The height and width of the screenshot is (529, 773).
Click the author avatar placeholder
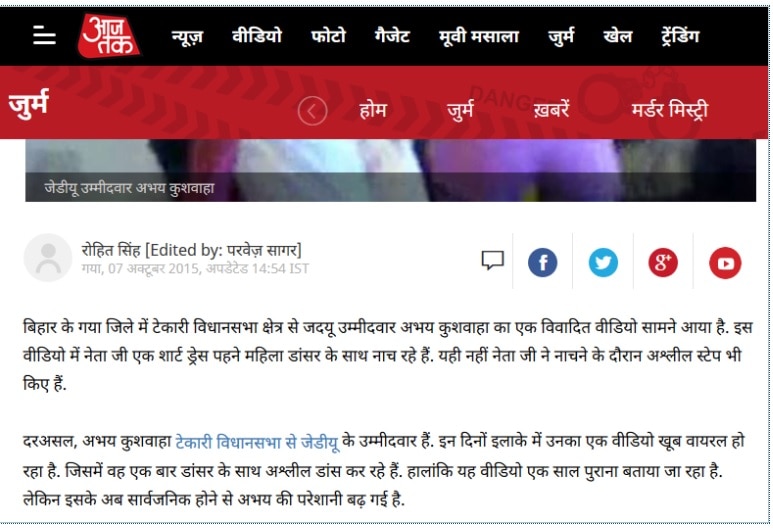point(48,258)
